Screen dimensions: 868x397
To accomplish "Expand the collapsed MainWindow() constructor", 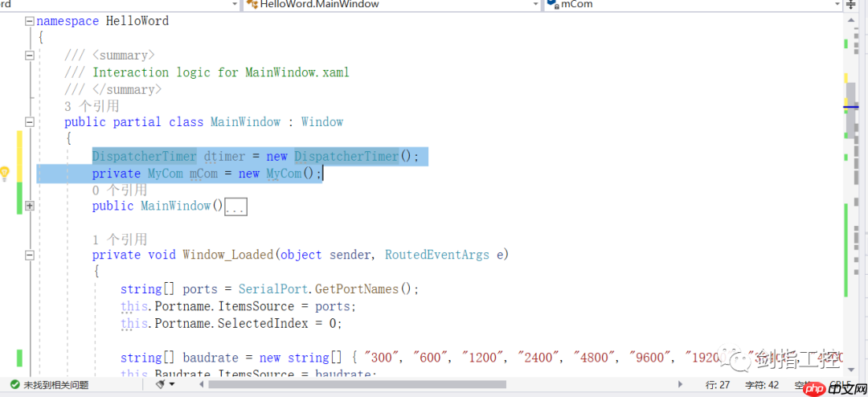I will pyautogui.click(x=30, y=206).
